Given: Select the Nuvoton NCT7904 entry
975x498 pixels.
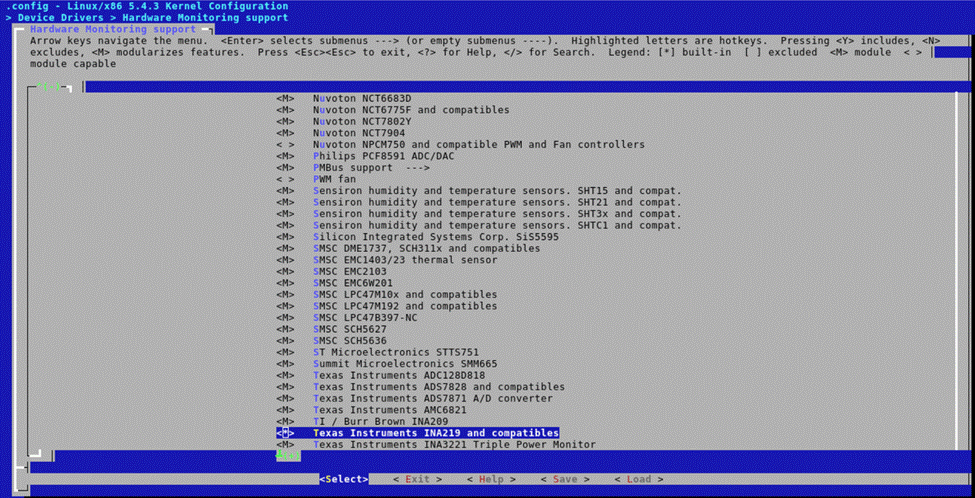Looking at the screenshot, I should pos(359,133).
